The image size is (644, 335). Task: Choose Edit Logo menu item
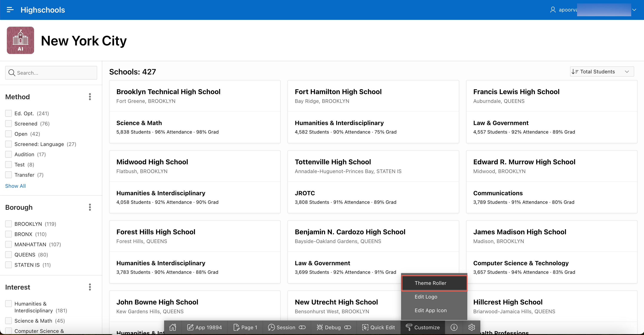coord(434,297)
